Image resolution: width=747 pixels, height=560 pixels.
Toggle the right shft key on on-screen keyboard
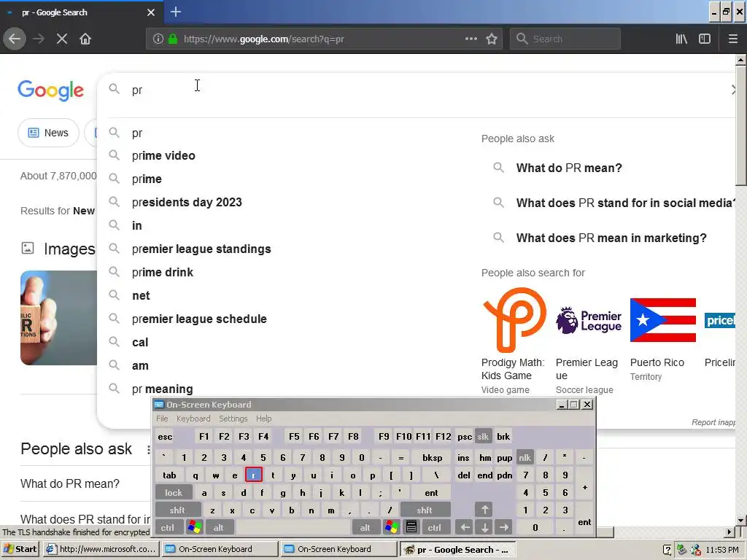[424, 510]
